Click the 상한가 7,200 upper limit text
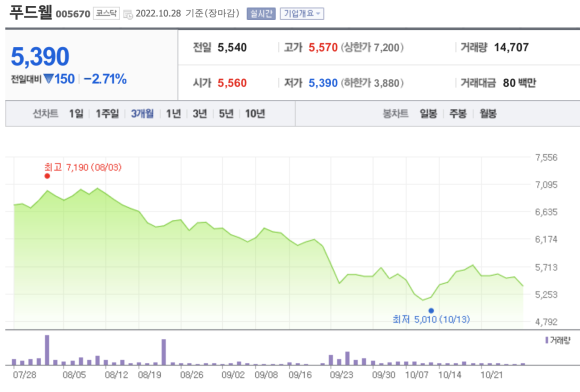Screen dimensions: 580x392 (x=372, y=47)
